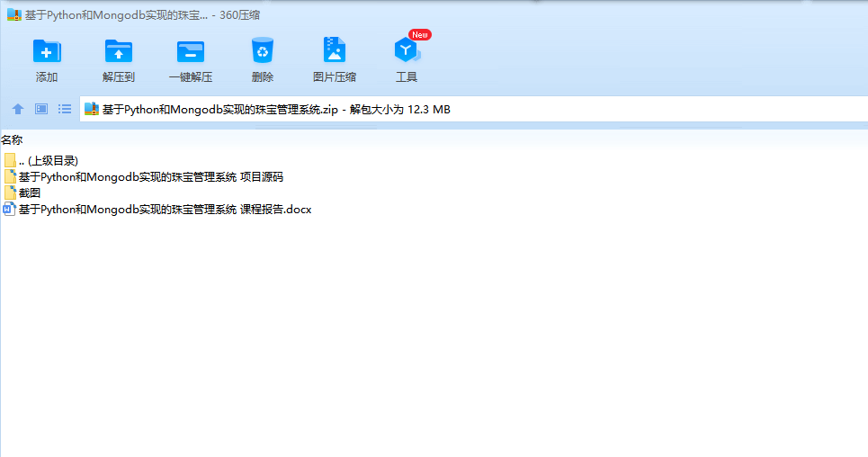The width and height of the screenshot is (868, 457).
Task: Click the '添加' label under the add icon
Action: (47, 77)
